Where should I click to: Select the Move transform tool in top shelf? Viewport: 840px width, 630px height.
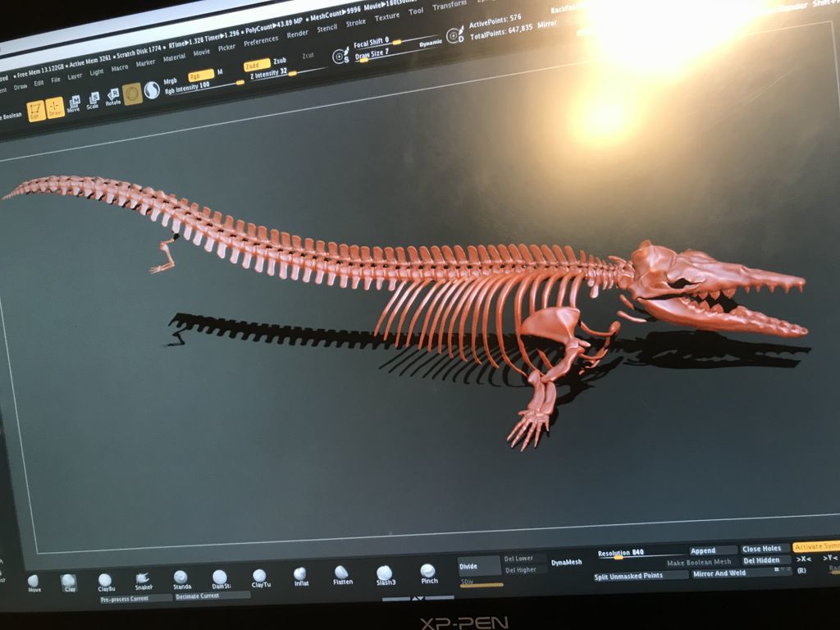click(74, 104)
